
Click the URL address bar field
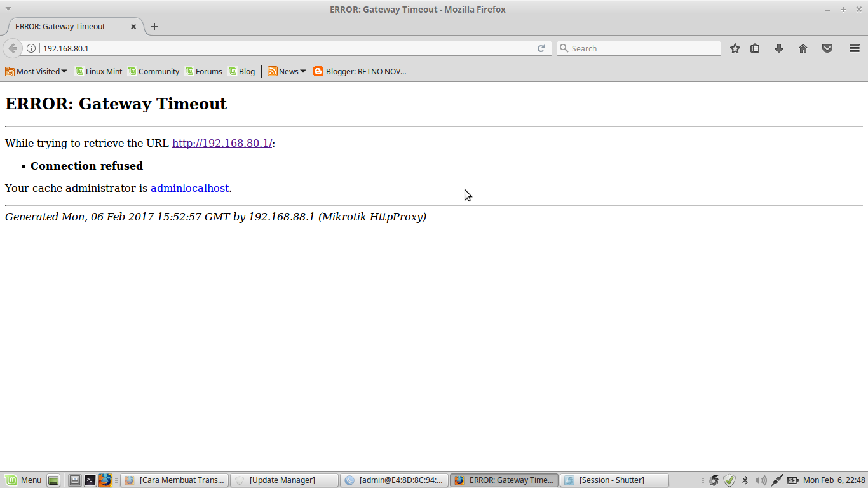286,48
